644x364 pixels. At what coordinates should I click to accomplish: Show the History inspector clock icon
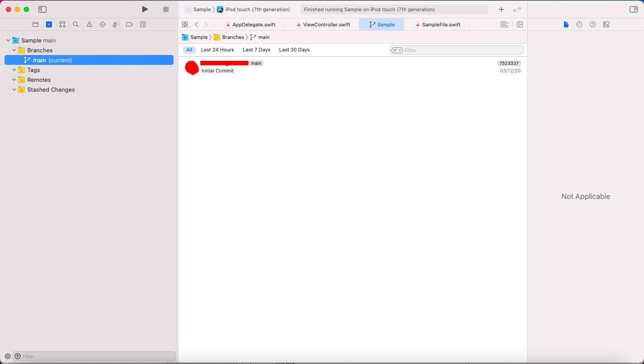[580, 25]
